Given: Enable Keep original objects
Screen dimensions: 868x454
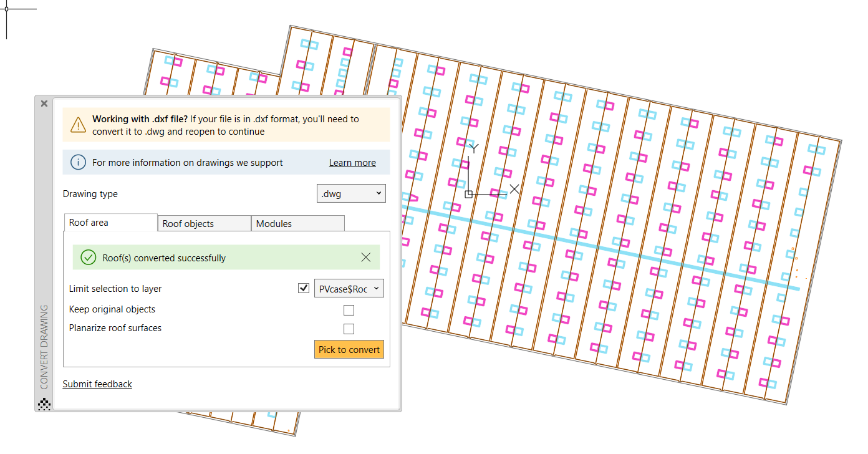Looking at the screenshot, I should pos(349,309).
